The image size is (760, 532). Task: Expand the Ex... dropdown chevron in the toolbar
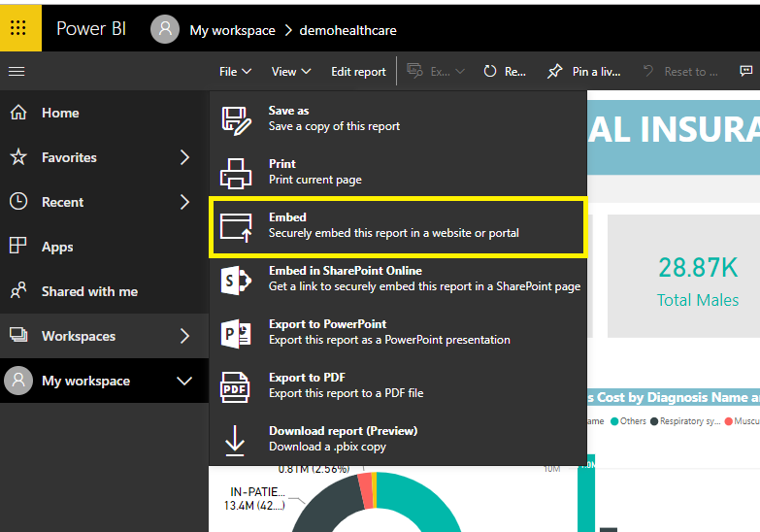pos(460,71)
